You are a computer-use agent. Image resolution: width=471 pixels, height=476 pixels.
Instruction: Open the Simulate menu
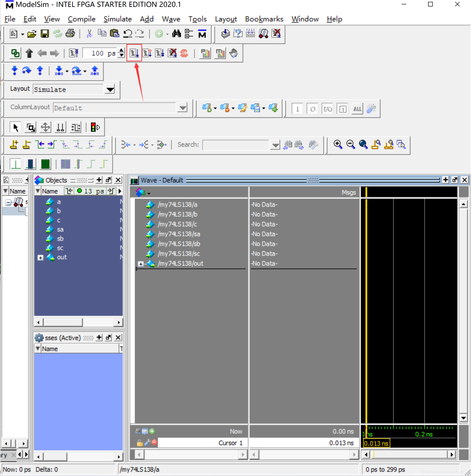pos(117,19)
